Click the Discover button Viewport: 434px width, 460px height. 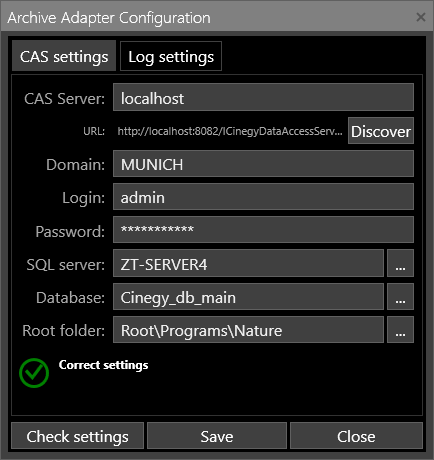[x=381, y=131]
